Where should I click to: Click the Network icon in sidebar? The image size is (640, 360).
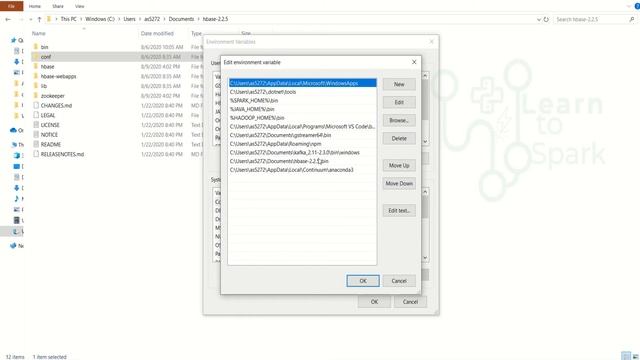(x=13, y=246)
